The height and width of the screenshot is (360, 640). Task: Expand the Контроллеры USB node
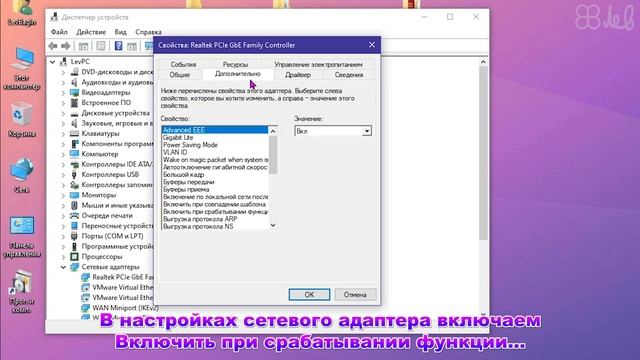pyautogui.click(x=63, y=175)
